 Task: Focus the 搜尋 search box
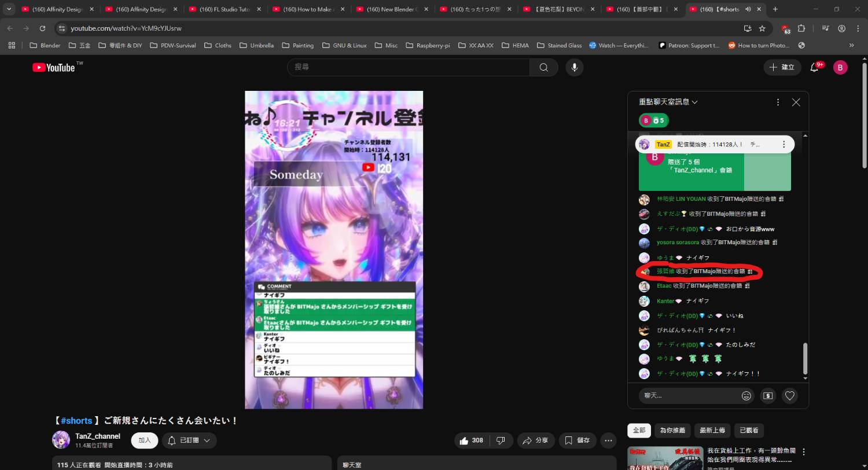pyautogui.click(x=409, y=67)
